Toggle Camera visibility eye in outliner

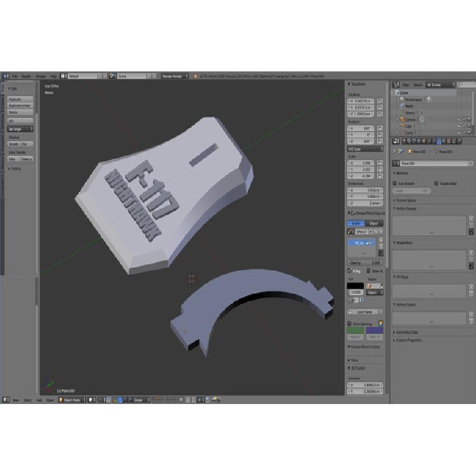pos(459,120)
